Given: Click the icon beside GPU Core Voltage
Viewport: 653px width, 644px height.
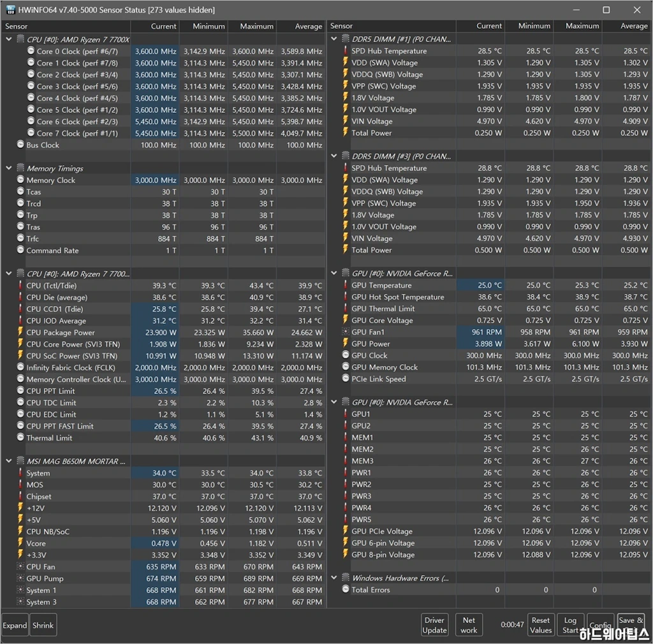Looking at the screenshot, I should click(x=345, y=320).
